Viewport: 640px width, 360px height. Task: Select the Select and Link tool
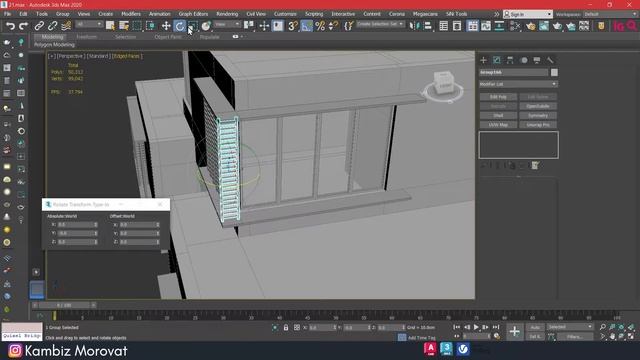click(39, 26)
